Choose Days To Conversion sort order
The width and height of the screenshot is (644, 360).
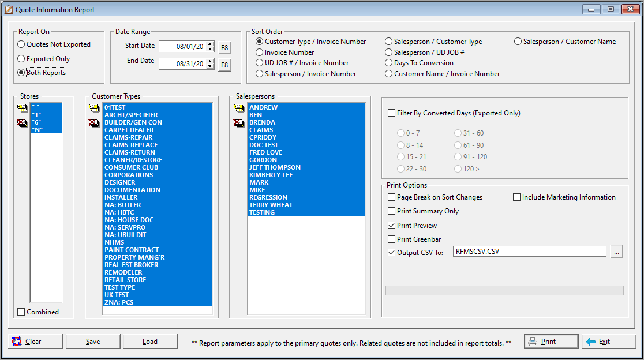tap(419, 63)
